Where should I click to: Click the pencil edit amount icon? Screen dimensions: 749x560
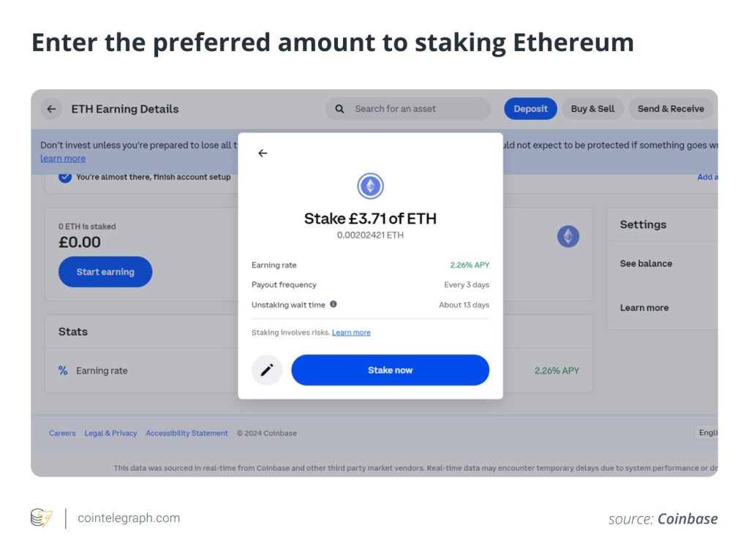pyautogui.click(x=267, y=370)
